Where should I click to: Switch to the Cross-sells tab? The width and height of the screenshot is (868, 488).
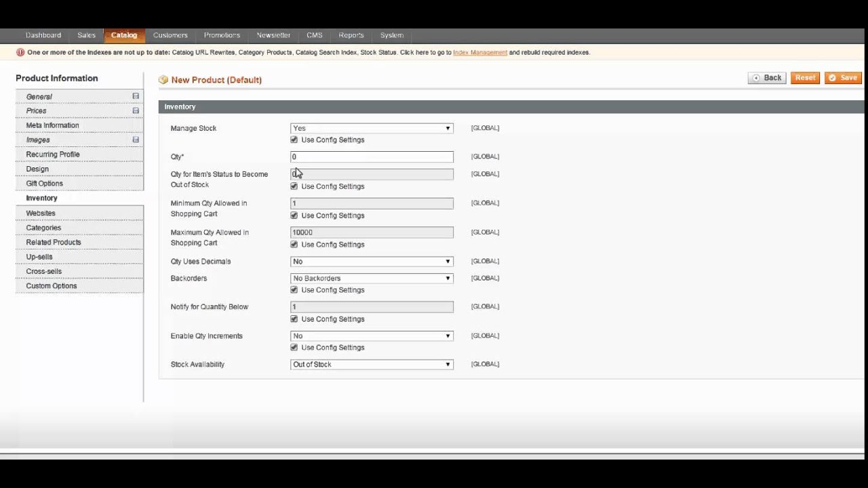click(x=79, y=271)
